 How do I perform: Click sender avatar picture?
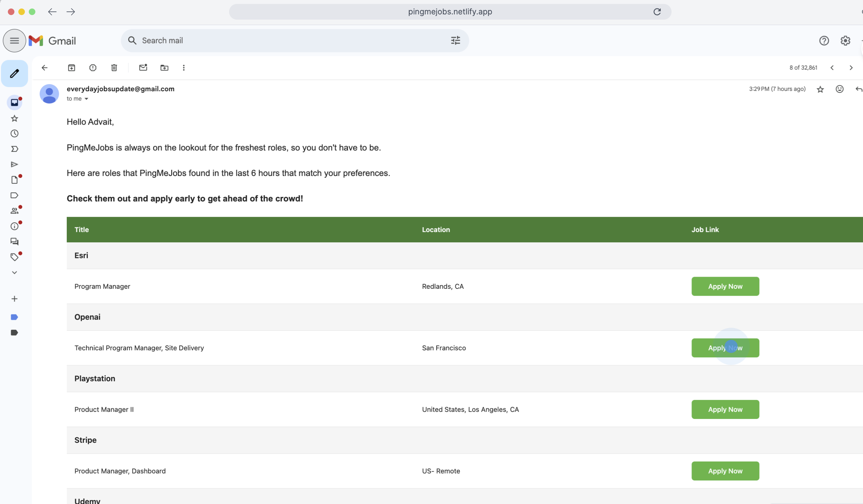point(49,94)
